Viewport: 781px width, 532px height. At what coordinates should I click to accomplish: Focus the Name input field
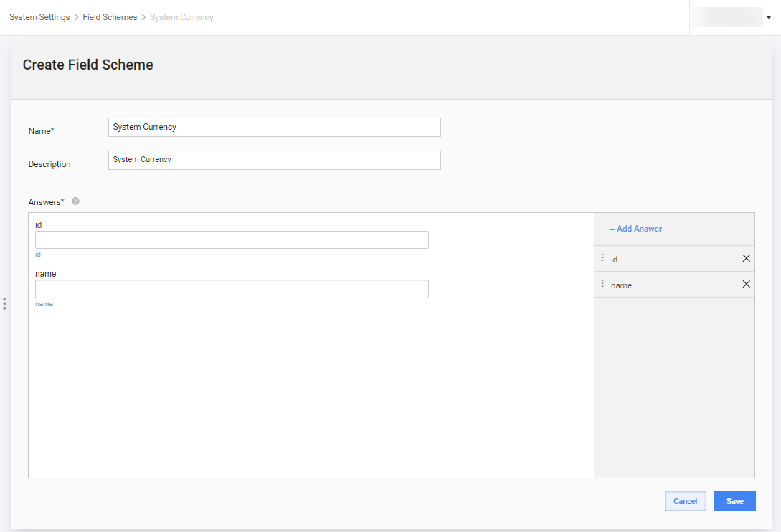tap(275, 127)
